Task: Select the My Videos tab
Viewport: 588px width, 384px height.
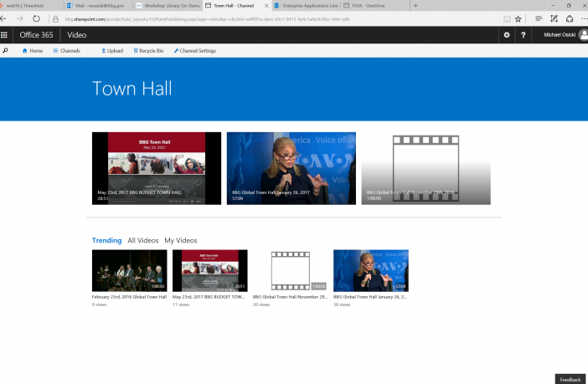Action: [181, 240]
